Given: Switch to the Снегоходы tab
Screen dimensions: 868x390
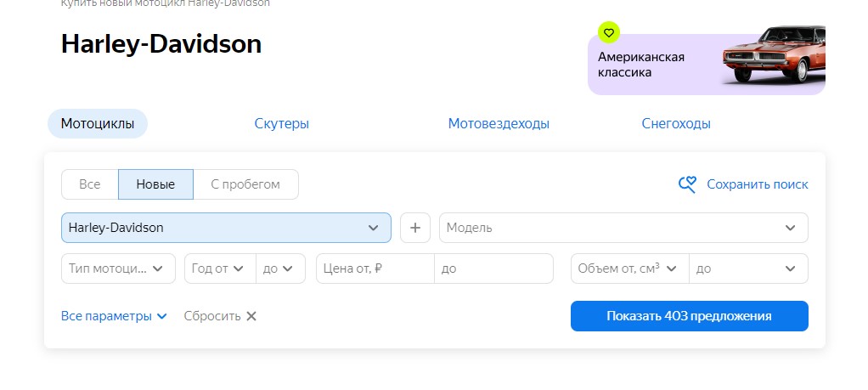Looking at the screenshot, I should click(x=676, y=123).
